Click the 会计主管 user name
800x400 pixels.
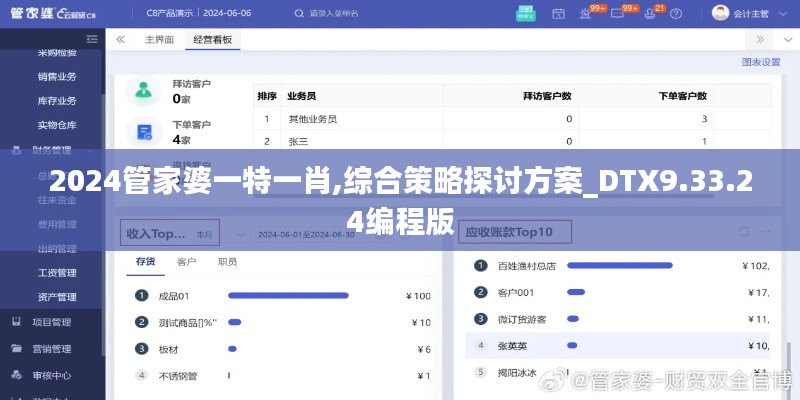pos(751,14)
